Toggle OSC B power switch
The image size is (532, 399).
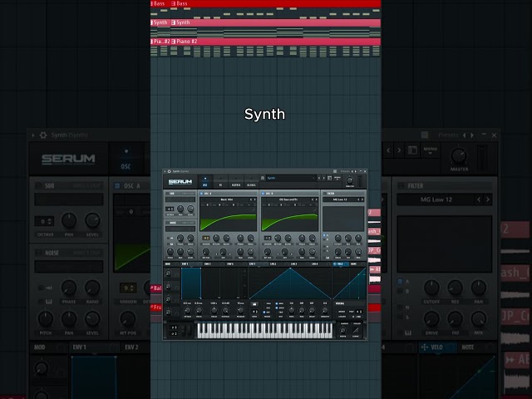coord(263,194)
